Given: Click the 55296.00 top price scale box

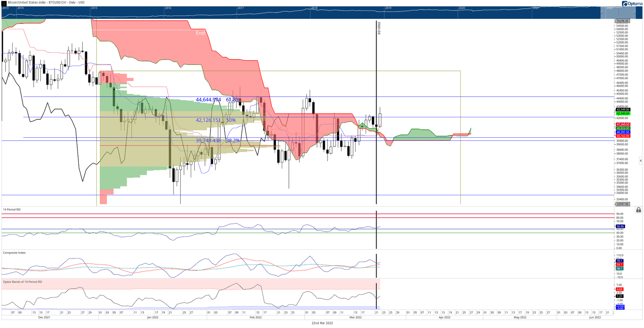Looking at the screenshot, I should coord(623,21).
